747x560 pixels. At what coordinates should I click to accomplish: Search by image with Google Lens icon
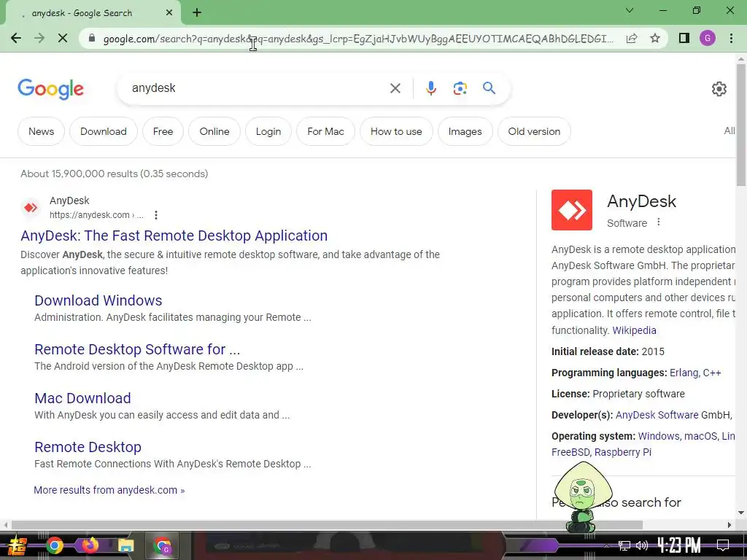[x=460, y=88]
